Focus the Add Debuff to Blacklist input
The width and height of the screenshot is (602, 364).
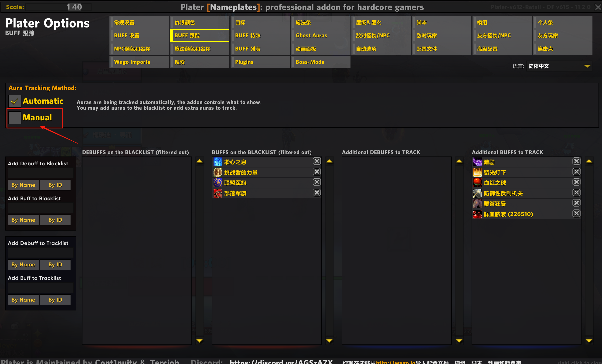click(x=41, y=173)
